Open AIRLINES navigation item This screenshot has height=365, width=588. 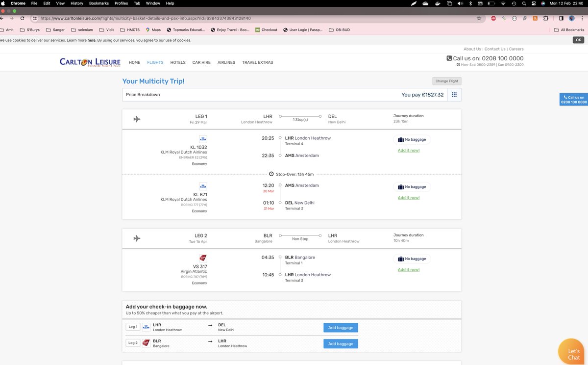click(226, 63)
